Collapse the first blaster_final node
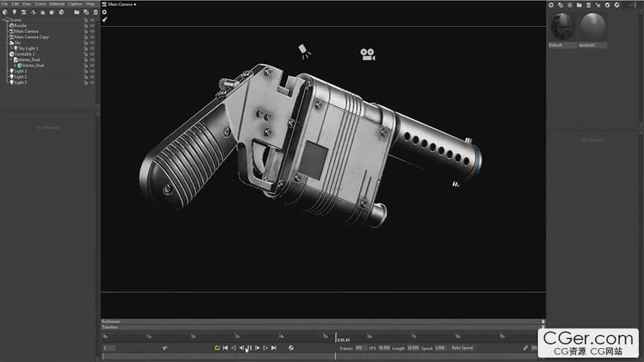The image size is (644, 362). pos(11,60)
